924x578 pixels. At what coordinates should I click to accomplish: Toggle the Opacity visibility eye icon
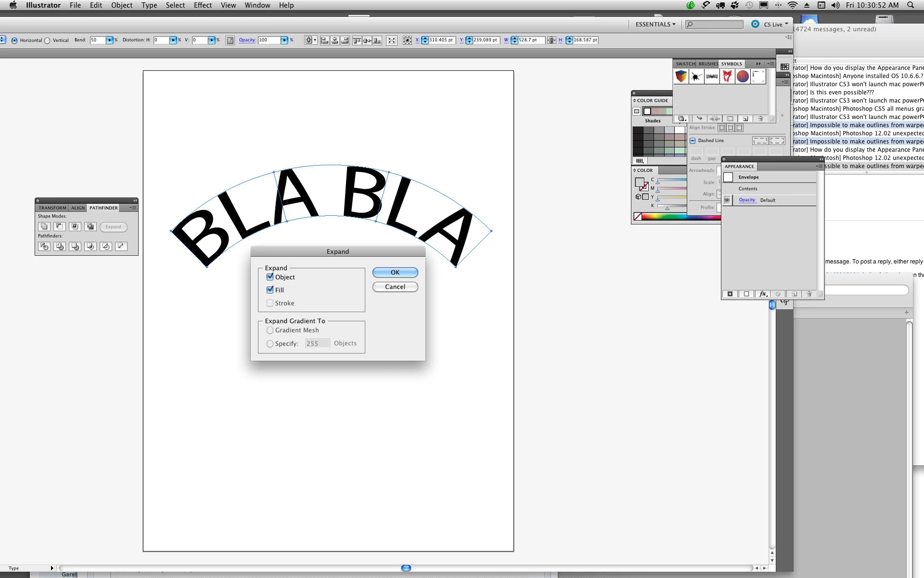(727, 200)
